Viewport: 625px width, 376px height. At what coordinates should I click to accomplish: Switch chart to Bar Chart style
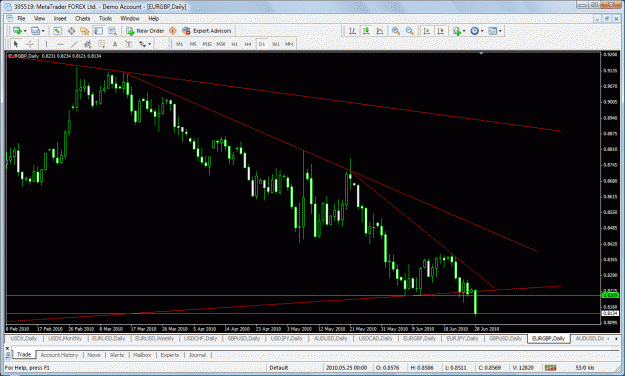coord(352,31)
